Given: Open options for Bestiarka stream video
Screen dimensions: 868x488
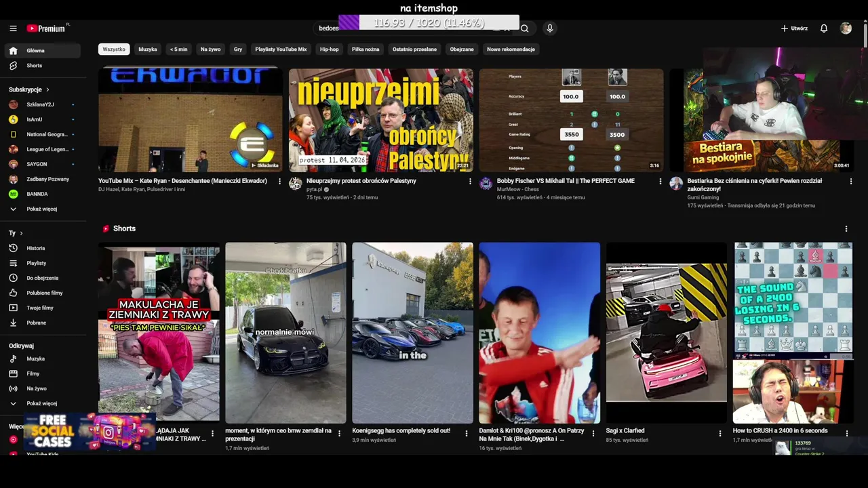Looking at the screenshot, I should point(851,181).
